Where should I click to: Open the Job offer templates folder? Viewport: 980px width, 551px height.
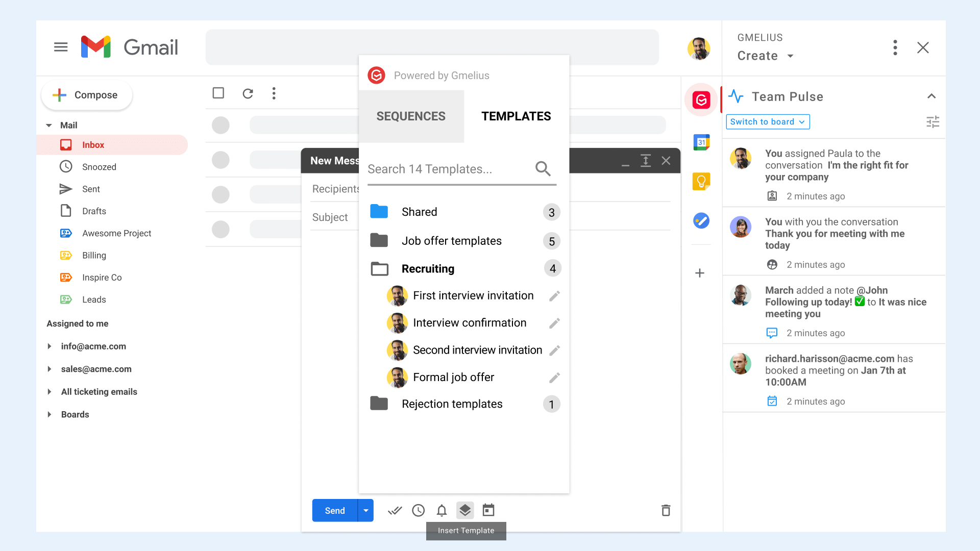click(451, 241)
